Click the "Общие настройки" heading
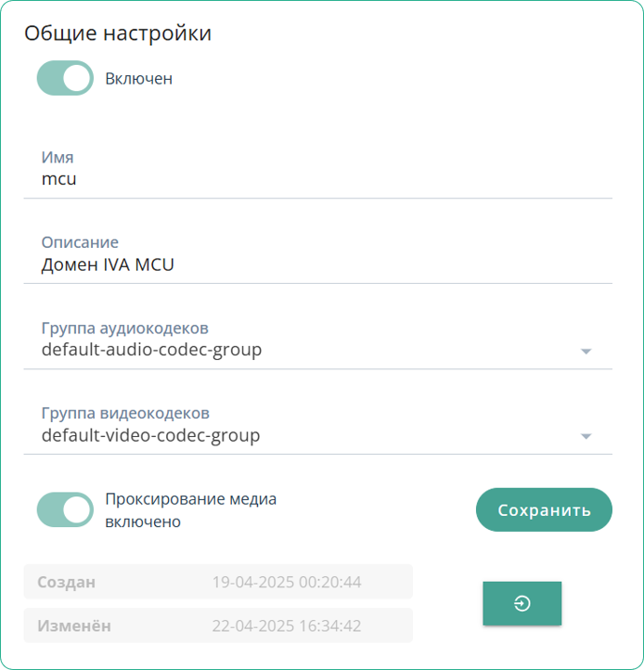 (x=118, y=33)
